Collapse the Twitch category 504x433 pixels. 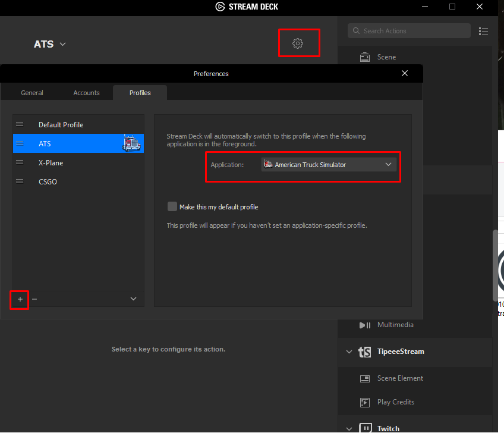click(x=349, y=428)
